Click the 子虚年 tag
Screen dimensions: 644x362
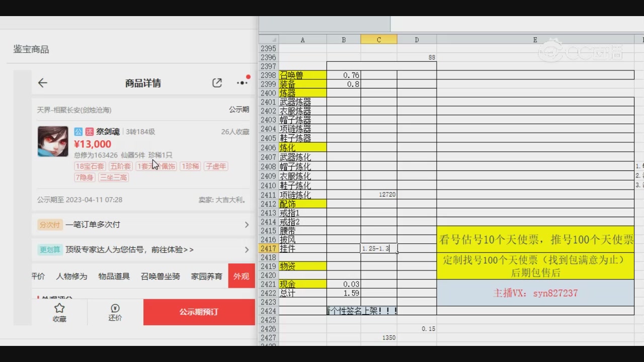click(x=216, y=166)
